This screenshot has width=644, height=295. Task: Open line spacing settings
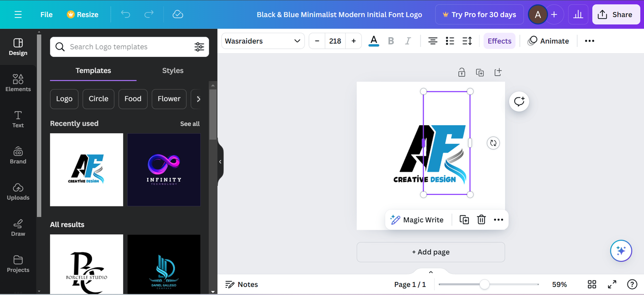[467, 41]
